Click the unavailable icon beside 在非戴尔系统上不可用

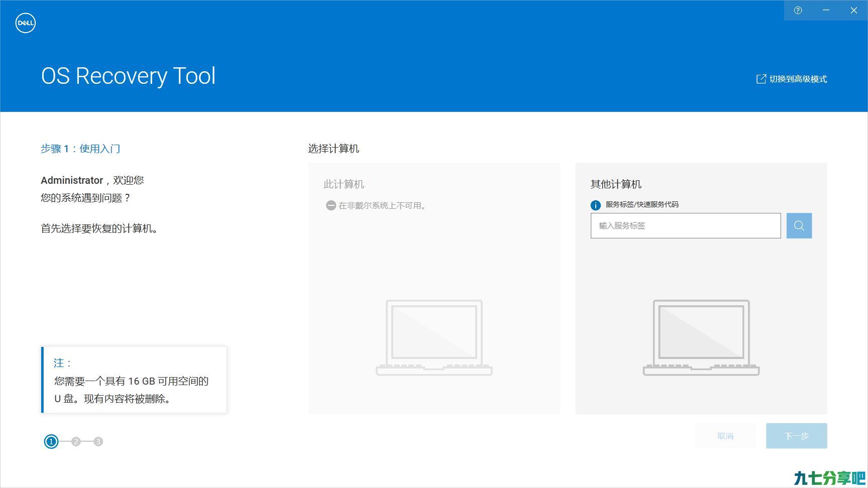click(x=331, y=205)
